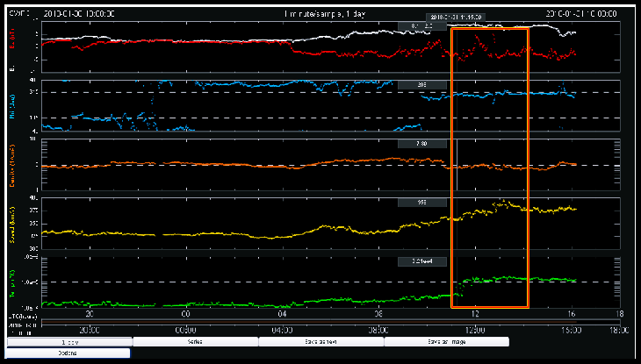Click the '1 minute/sample, 1 day' chart title

tap(320, 14)
